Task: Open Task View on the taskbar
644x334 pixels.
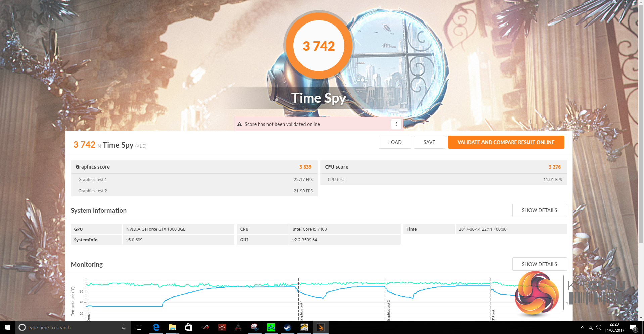Action: tap(139, 327)
